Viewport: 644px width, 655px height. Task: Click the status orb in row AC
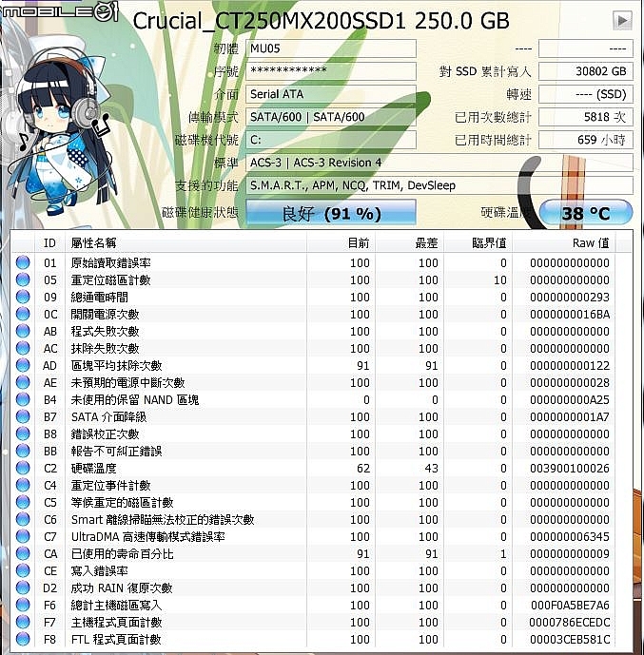(x=23, y=348)
